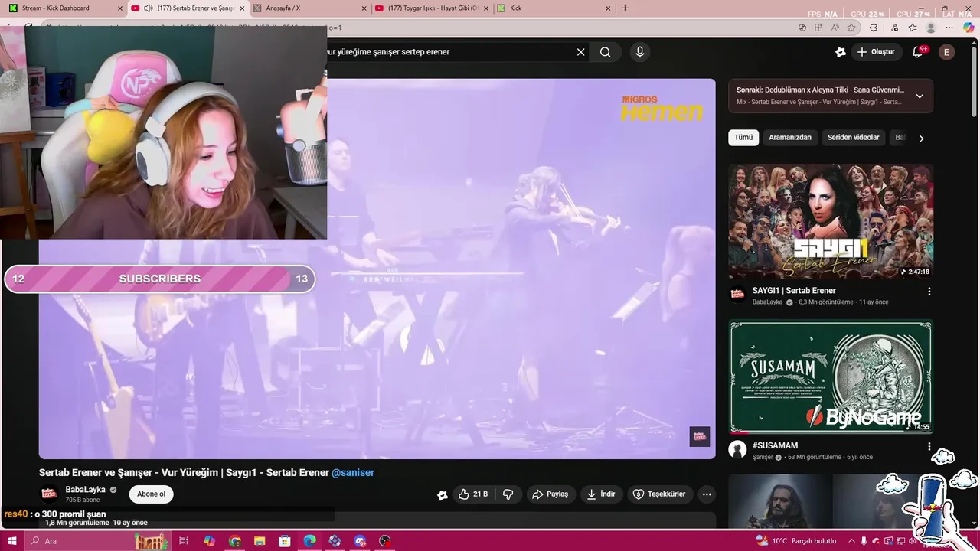Click the Şanışer channel avatar under #SUSAMAM
The image size is (980, 551).
pos(738,450)
